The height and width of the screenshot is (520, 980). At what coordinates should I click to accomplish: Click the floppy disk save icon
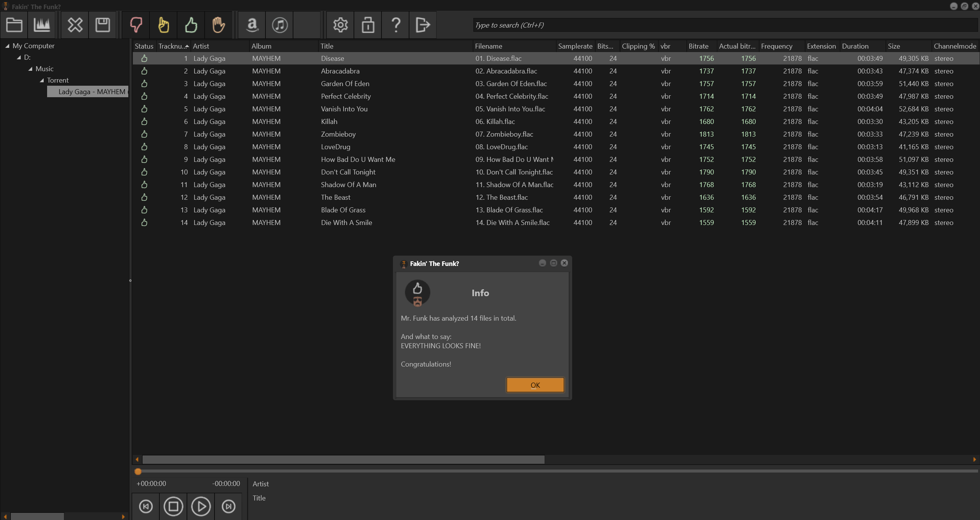[x=103, y=25]
